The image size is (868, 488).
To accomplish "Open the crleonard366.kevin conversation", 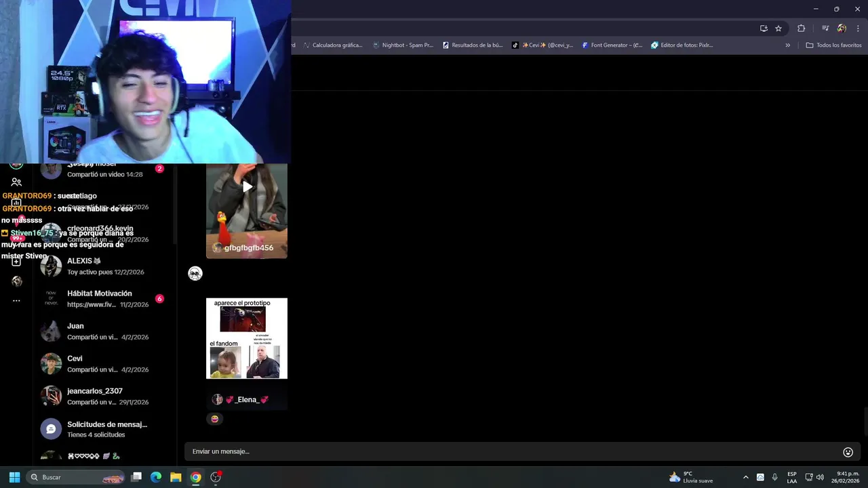I will (104, 234).
